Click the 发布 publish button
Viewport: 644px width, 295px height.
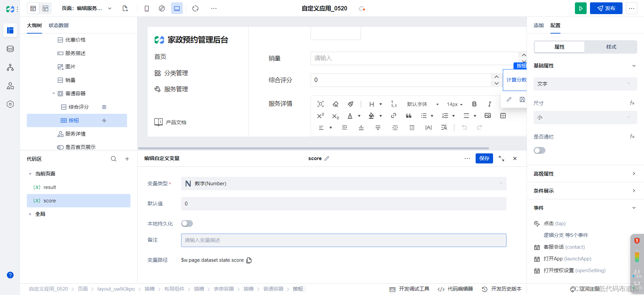point(606,8)
